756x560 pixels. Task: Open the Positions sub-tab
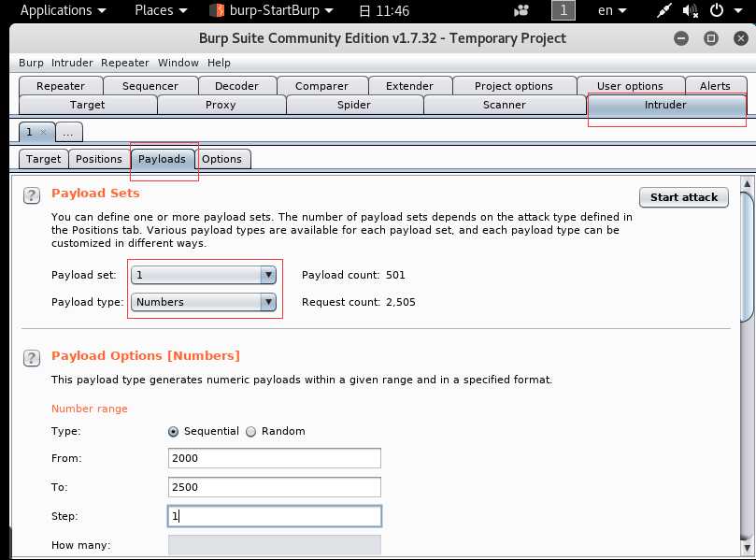(x=99, y=159)
